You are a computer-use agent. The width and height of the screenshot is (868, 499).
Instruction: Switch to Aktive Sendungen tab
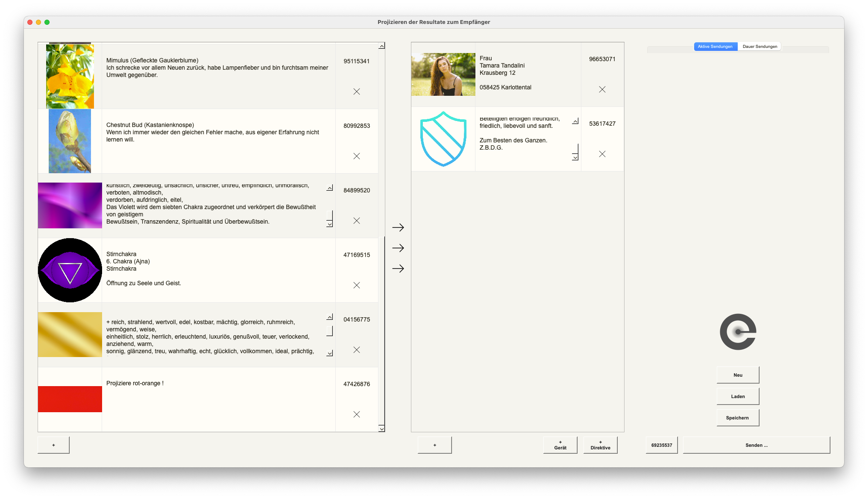click(x=715, y=47)
